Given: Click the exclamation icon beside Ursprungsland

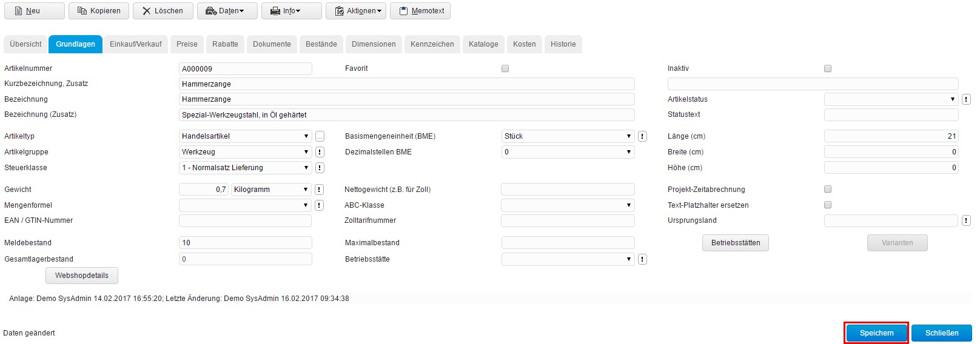Looking at the screenshot, I should pos(966,220).
